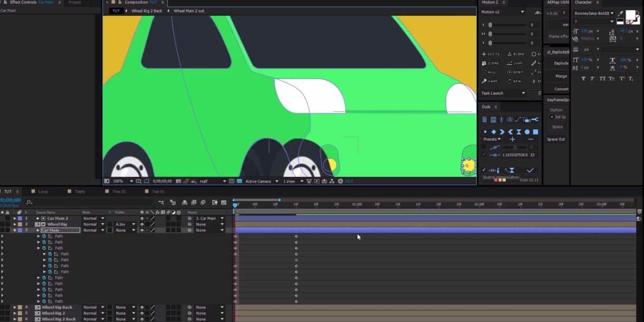644x322 pixels.
Task: Click the Car Main layer name field
Action: coord(60,230)
